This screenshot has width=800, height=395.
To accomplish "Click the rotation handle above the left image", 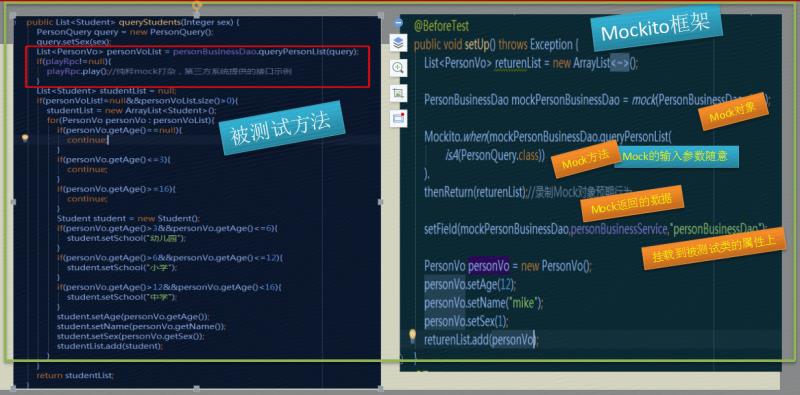I will point(197,6).
